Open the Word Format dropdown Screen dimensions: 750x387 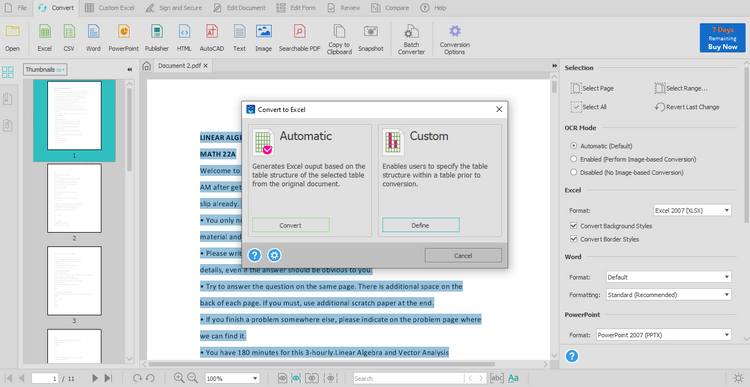(x=669, y=277)
